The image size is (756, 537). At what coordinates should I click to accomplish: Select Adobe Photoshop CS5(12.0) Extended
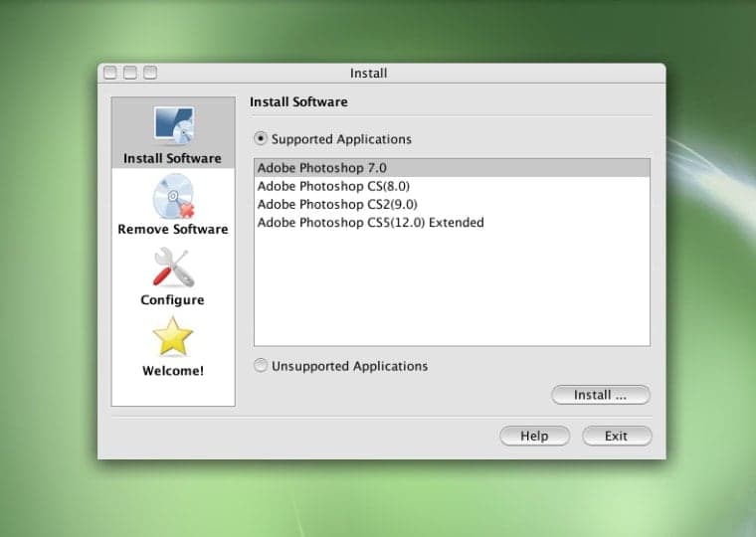click(370, 223)
